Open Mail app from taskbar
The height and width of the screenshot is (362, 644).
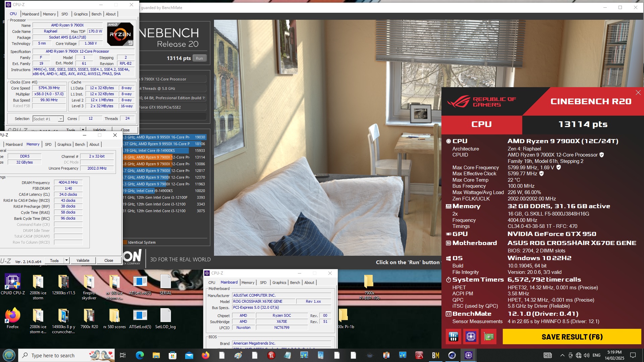(x=189, y=355)
